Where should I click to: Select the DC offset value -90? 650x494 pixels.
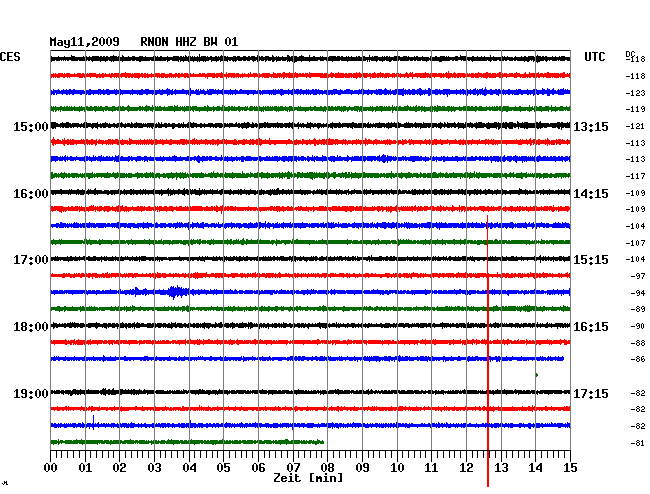click(x=638, y=326)
